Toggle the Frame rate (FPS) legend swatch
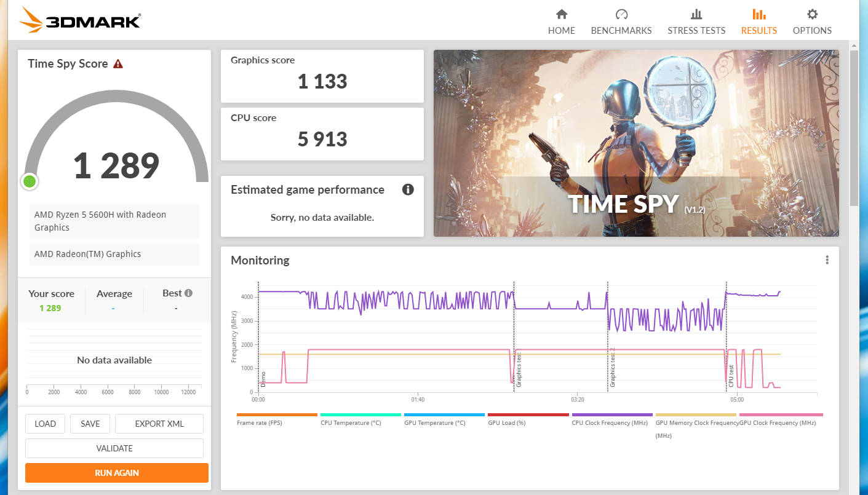The width and height of the screenshot is (868, 495). pyautogui.click(x=277, y=415)
